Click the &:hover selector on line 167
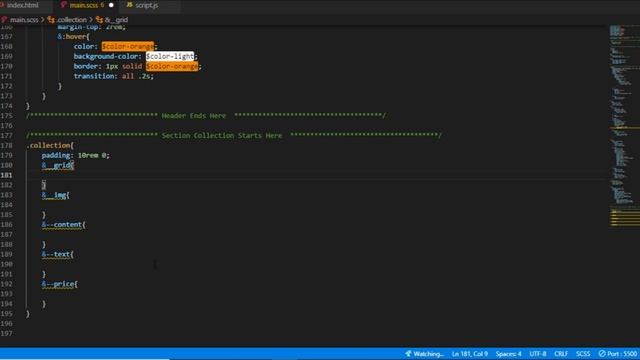 point(73,37)
